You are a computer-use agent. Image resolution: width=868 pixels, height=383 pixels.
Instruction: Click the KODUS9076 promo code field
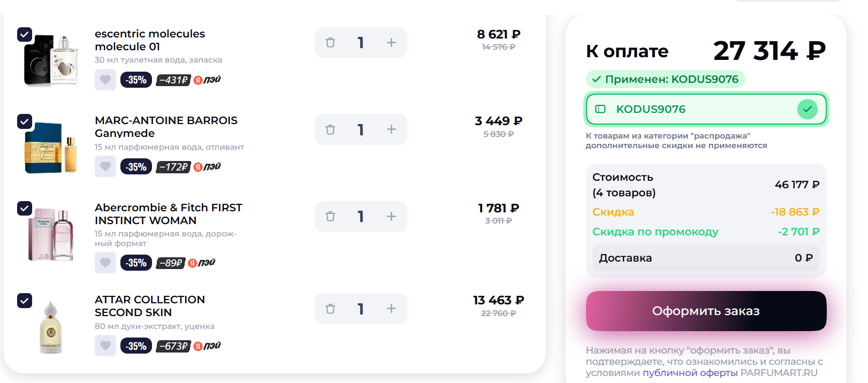(x=706, y=109)
